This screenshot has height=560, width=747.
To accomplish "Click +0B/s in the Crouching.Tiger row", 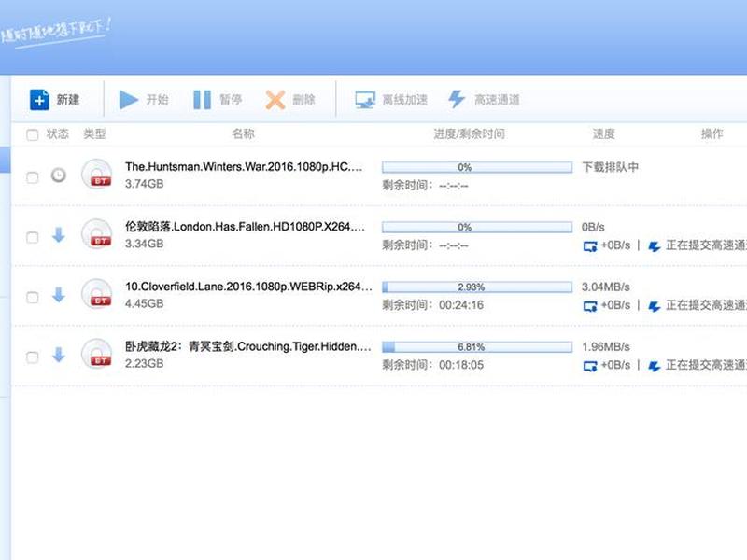I will tap(615, 365).
